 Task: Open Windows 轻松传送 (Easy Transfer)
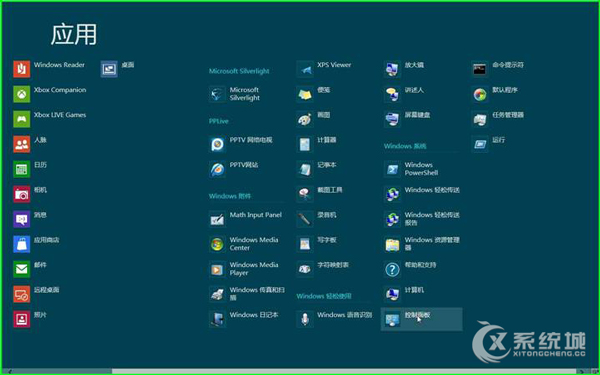(x=422, y=194)
